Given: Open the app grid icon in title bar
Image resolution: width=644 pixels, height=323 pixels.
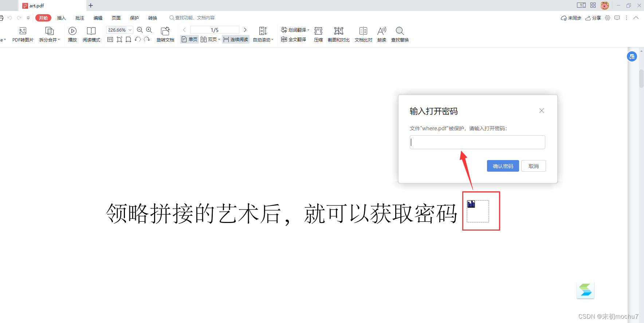Looking at the screenshot, I should pos(593,5).
